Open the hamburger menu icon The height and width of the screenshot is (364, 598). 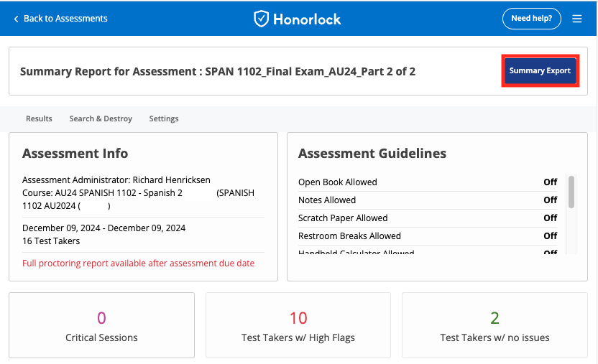tap(576, 19)
